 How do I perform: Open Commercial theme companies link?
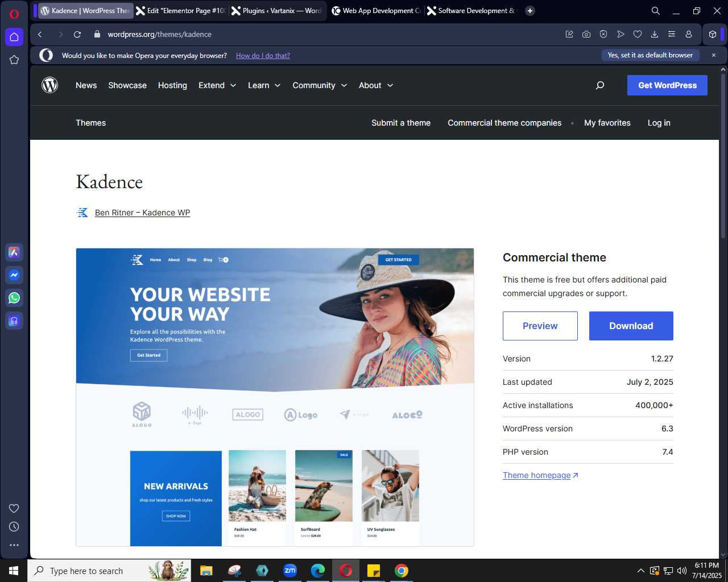tap(504, 123)
